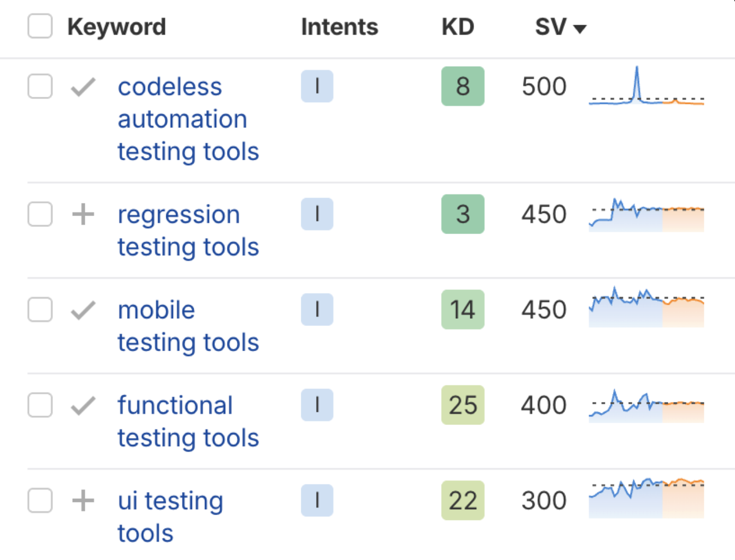The height and width of the screenshot is (560, 735).
Task: Click the intent badge next to ui testing tools
Action: pos(317,500)
